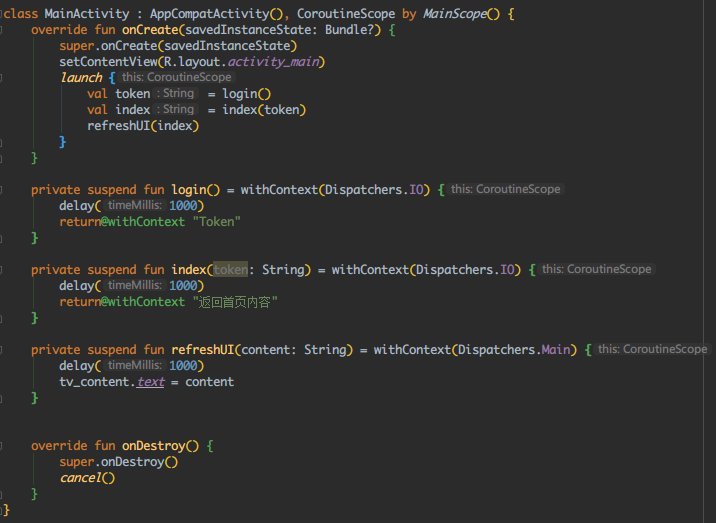The height and width of the screenshot is (523, 716).
Task: Click the 'index(token)' call
Action: (264, 110)
